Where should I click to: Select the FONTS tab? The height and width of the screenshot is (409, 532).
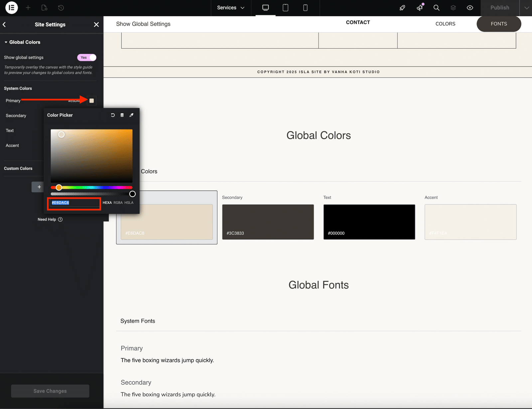pos(499,24)
